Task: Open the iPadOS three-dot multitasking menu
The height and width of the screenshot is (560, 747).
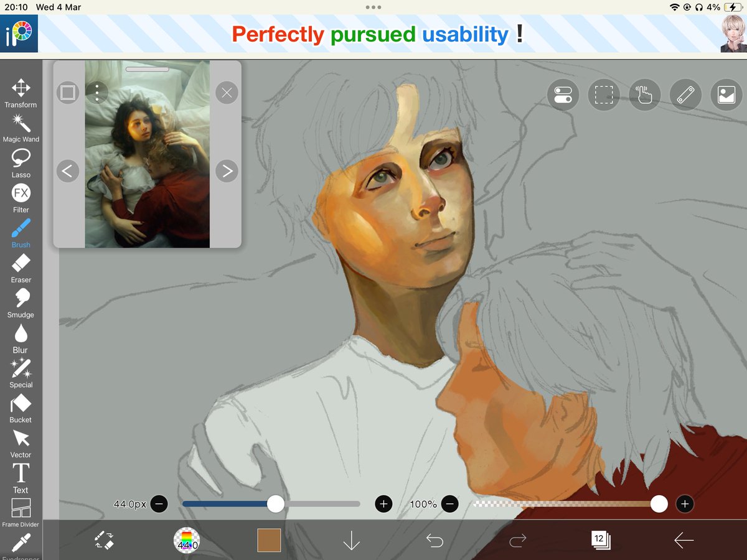Action: click(x=374, y=7)
